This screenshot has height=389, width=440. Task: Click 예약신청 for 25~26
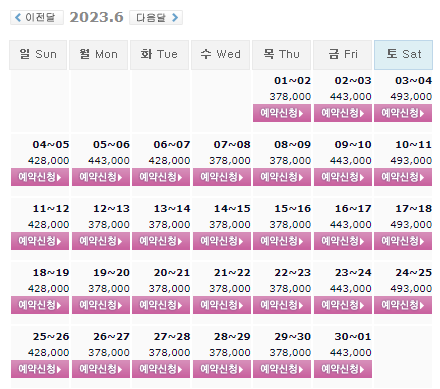pyautogui.click(x=40, y=369)
